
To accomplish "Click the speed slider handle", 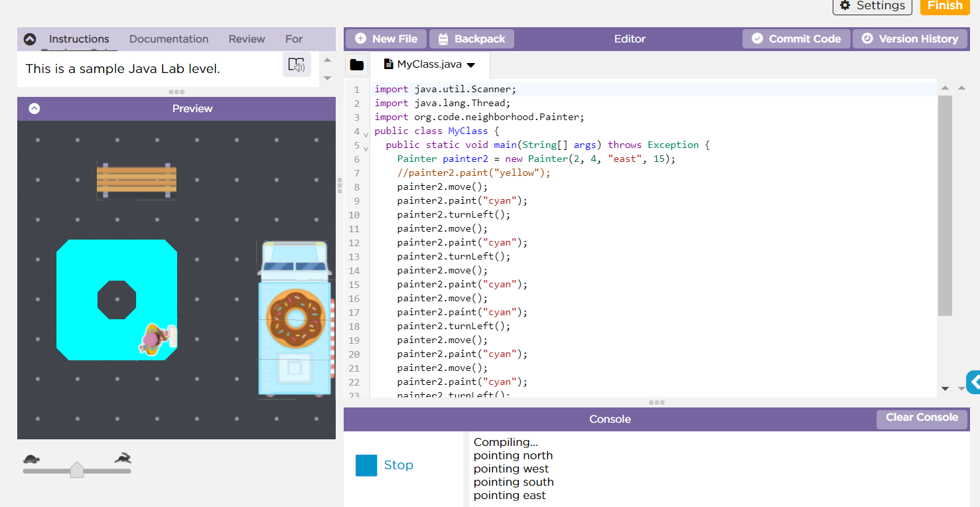I will (x=77, y=470).
